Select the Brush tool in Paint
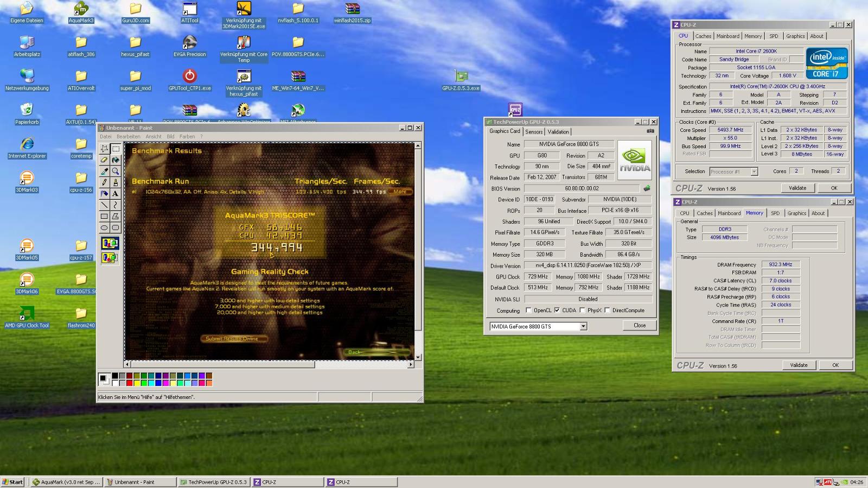Screen dimensions: 868x488 tap(116, 182)
